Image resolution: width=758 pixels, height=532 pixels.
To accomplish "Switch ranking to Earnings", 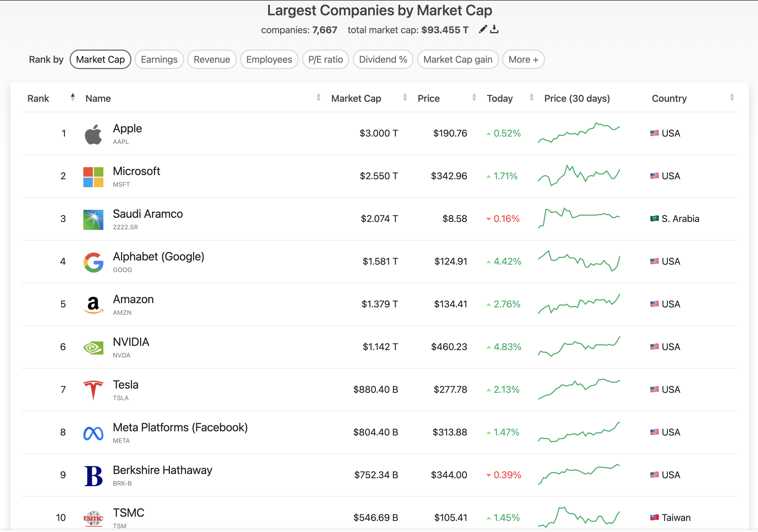I will coord(159,60).
